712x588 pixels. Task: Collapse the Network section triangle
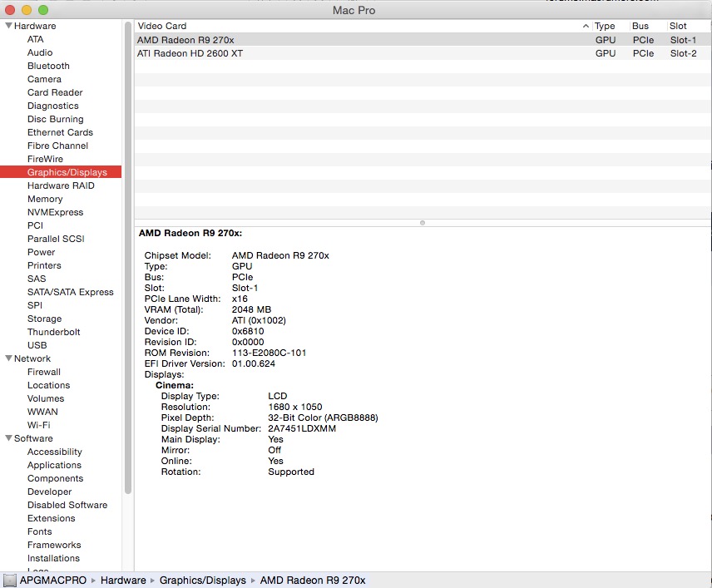[8, 358]
